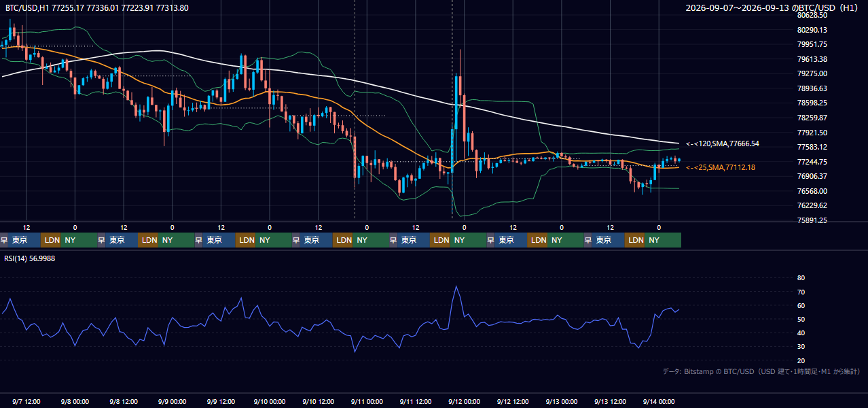The image size is (868, 408).
Task: Click RSI scale value 30
Action: (801, 347)
